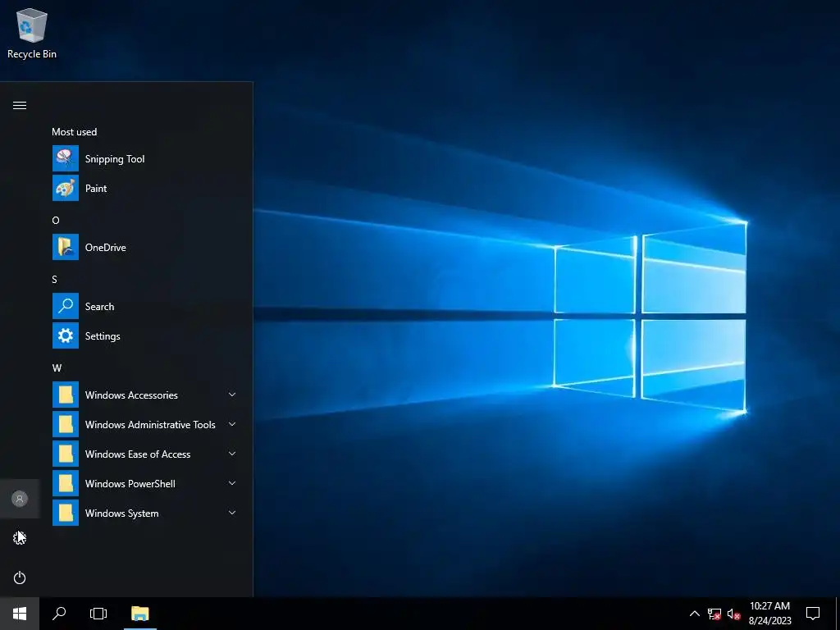This screenshot has height=630, width=840.
Task: Click the letter W group header
Action: [x=57, y=368]
